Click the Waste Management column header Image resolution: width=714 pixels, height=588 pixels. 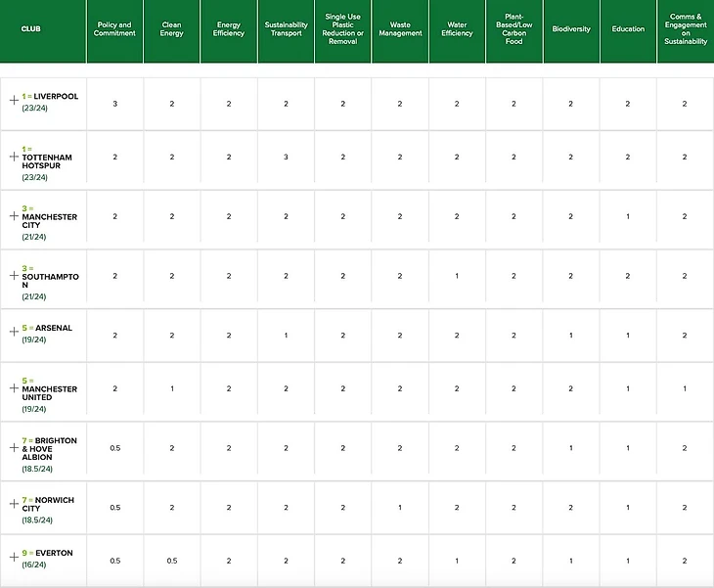pyautogui.click(x=400, y=28)
